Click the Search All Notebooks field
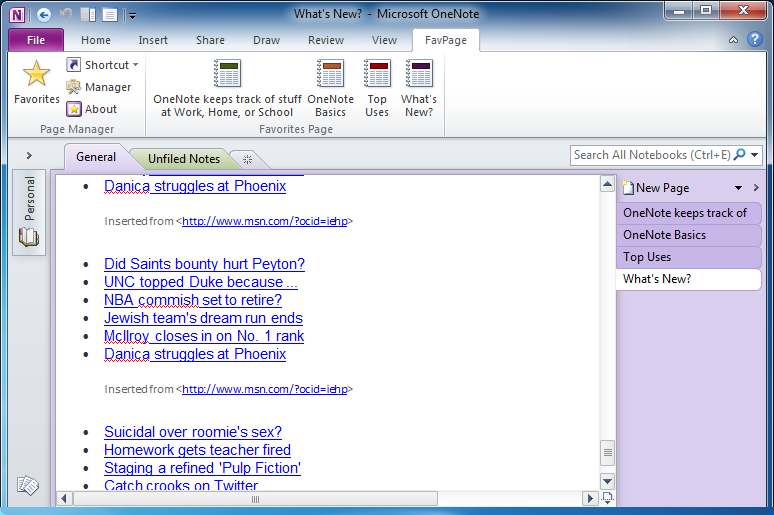Screen dimensions: 774x515 click(651, 155)
